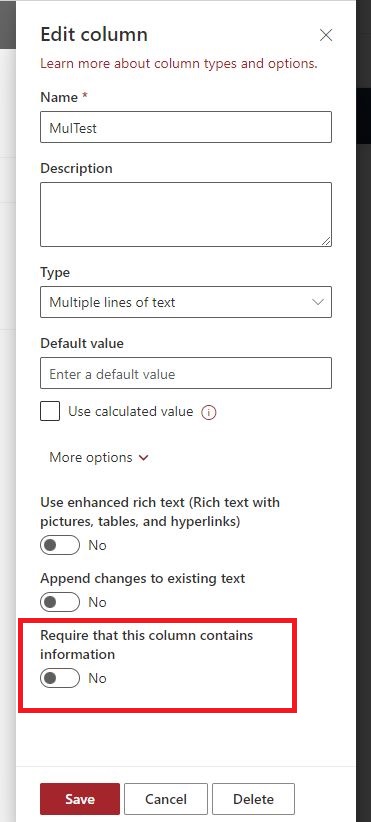Save the column changes
371x822 pixels.
(x=80, y=799)
